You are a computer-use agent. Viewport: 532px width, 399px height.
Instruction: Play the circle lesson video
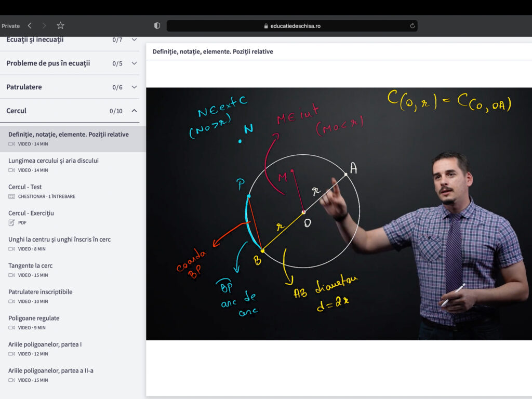[339, 214]
